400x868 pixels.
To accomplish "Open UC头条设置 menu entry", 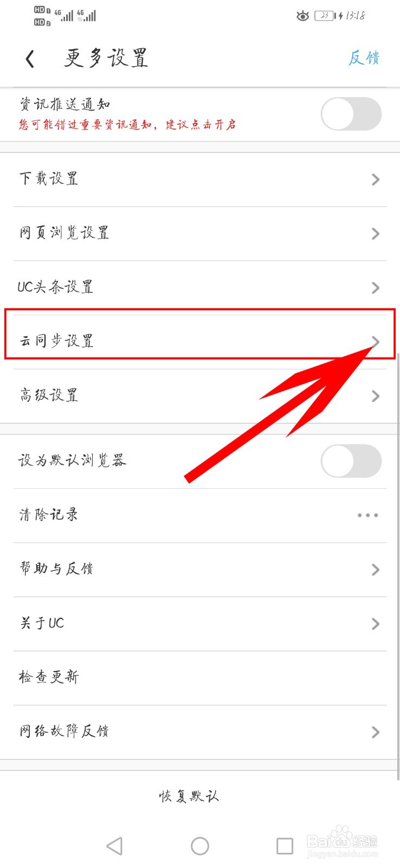I will coord(200,288).
